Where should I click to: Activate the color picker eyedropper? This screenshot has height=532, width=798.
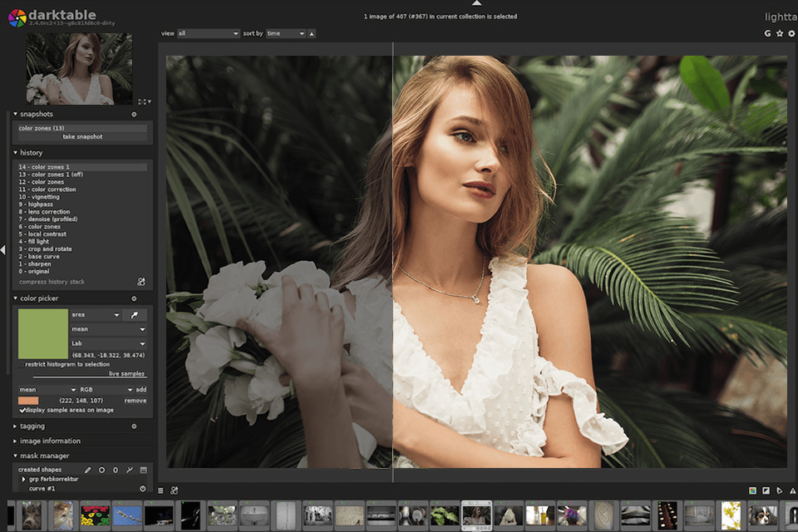135,315
